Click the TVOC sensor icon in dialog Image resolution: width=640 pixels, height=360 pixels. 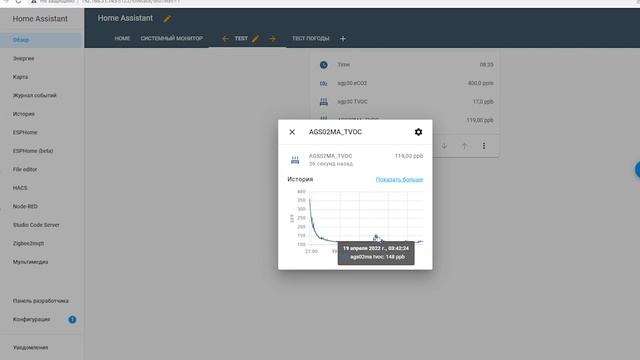295,160
